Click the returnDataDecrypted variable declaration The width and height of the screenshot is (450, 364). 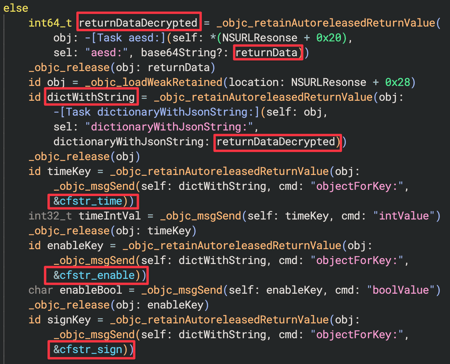tap(138, 23)
